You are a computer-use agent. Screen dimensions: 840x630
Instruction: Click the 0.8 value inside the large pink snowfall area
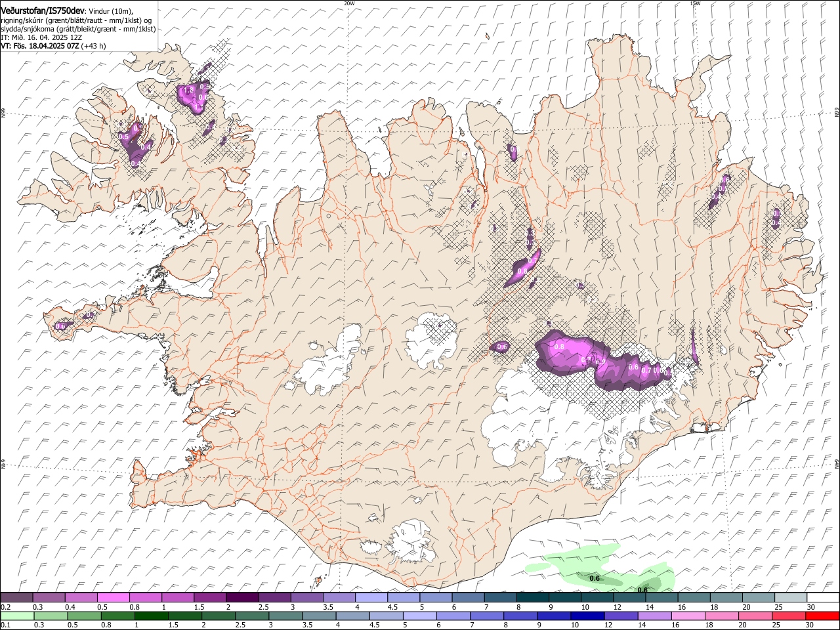click(x=560, y=346)
